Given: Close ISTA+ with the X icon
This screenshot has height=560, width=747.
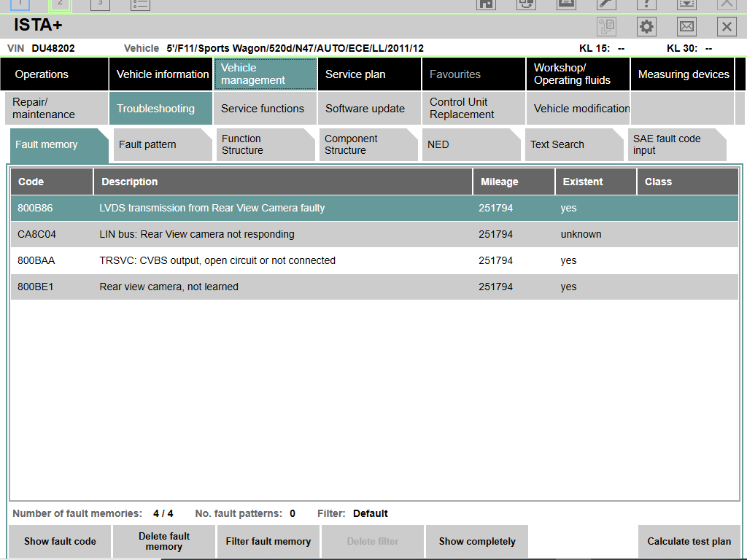Looking at the screenshot, I should coord(727,26).
